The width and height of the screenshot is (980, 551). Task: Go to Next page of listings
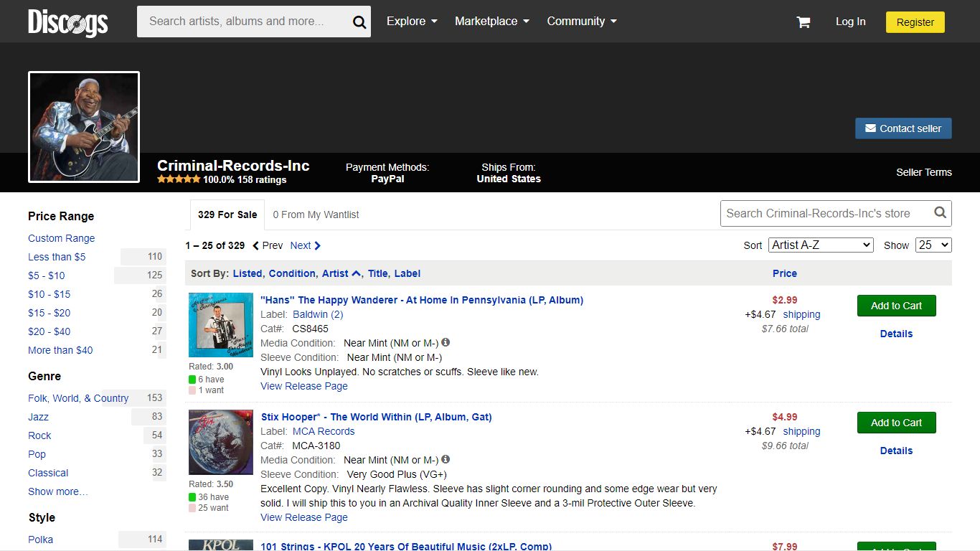click(305, 245)
